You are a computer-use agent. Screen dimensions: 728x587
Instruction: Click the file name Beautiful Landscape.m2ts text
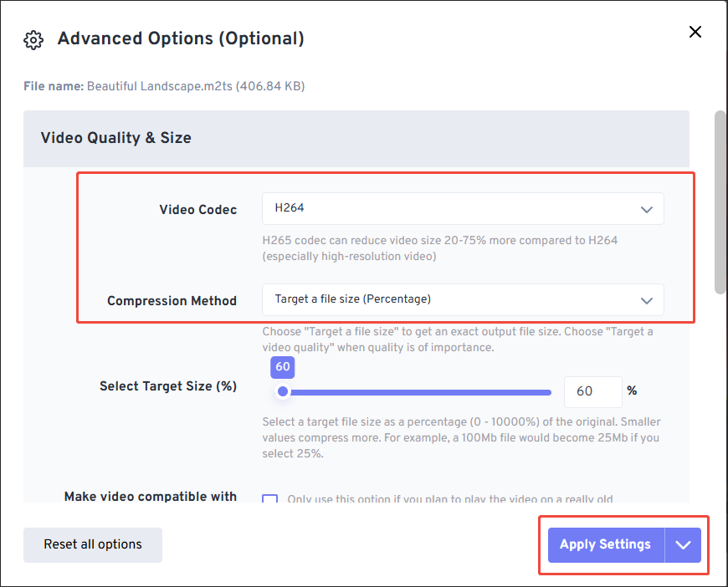click(196, 86)
